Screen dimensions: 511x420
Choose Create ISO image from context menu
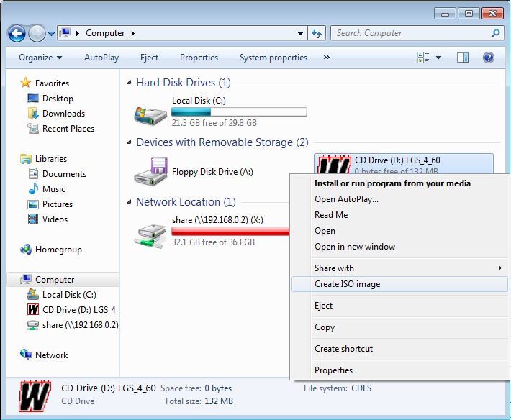(348, 284)
